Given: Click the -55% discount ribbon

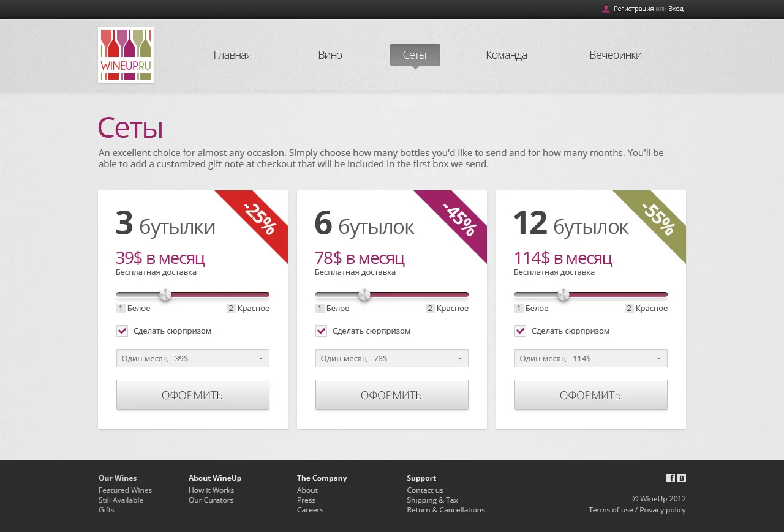Looking at the screenshot, I should coord(658,219).
